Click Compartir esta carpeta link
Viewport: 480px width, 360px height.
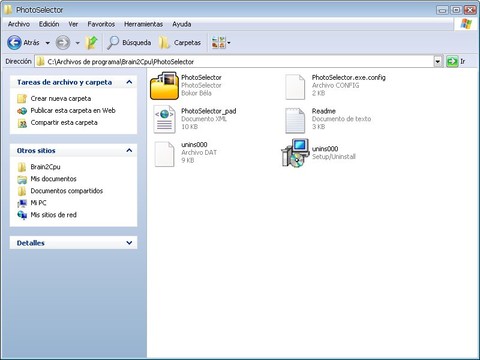click(64, 123)
